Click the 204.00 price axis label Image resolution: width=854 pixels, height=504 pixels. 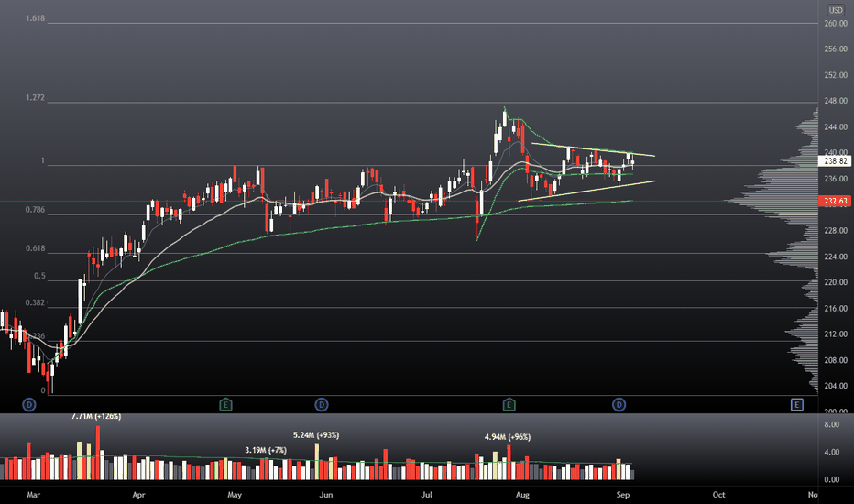pos(836,386)
